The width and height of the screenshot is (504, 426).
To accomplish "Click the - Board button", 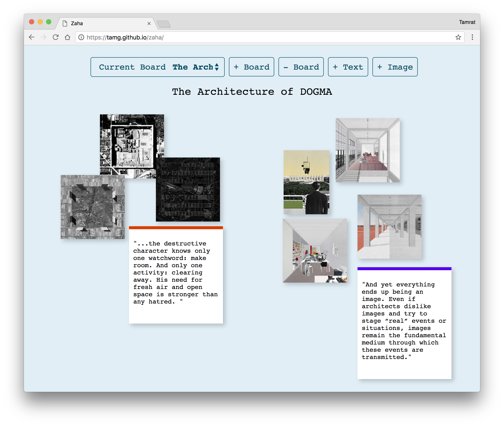I will [301, 67].
